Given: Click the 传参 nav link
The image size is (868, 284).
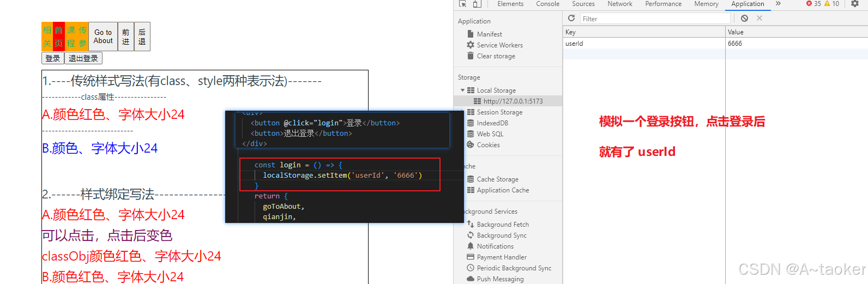Looking at the screenshot, I should point(82,37).
